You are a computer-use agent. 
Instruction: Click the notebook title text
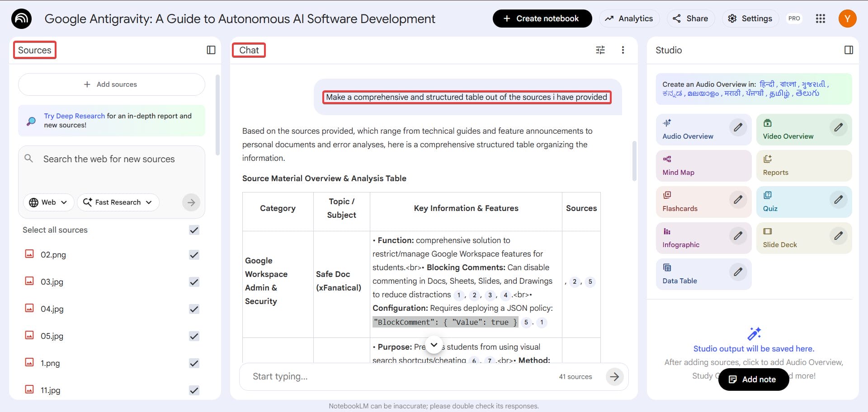(240, 19)
